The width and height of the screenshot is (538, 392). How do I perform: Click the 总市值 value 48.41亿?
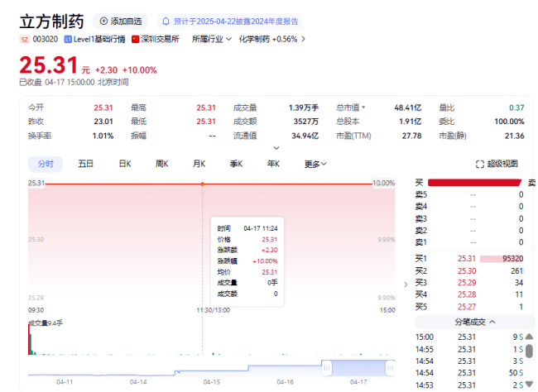click(x=407, y=108)
